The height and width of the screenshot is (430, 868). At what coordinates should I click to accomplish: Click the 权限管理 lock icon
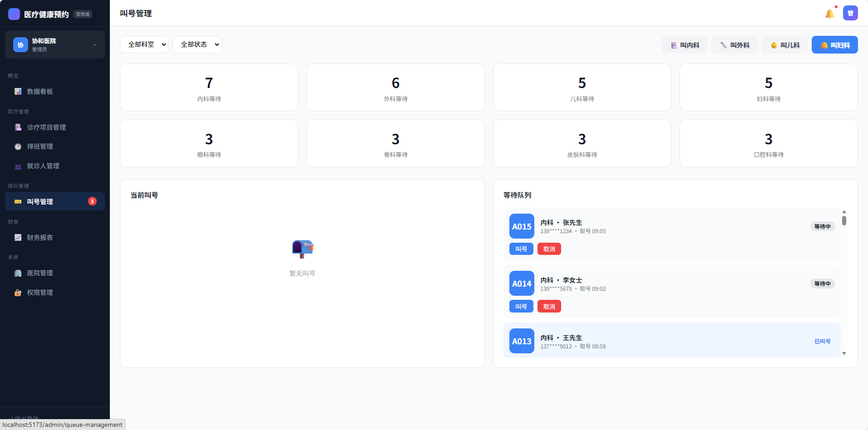(18, 293)
